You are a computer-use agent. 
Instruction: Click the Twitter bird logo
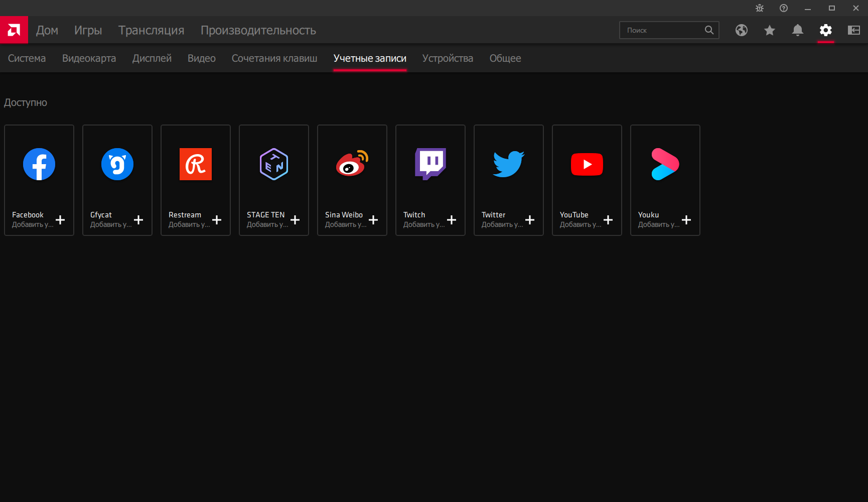point(509,164)
